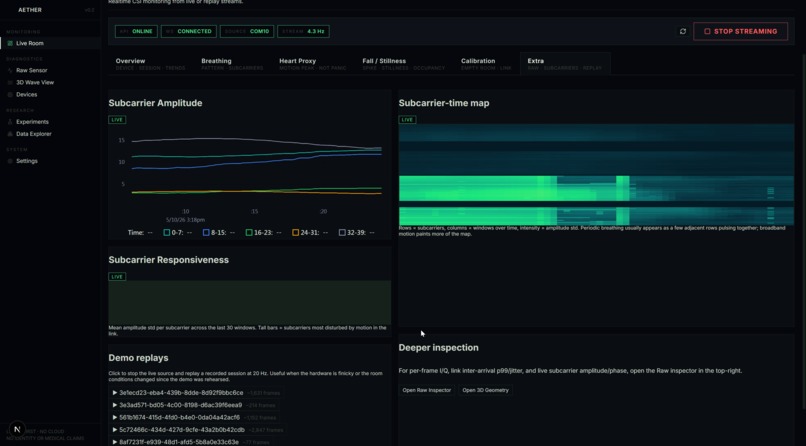The height and width of the screenshot is (446, 806).
Task: Click the Stop Streaming button
Action: click(740, 31)
